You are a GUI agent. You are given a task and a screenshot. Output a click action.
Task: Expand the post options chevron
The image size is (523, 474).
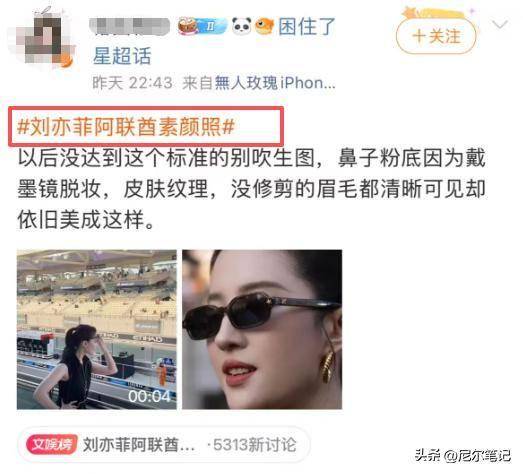tap(499, 24)
